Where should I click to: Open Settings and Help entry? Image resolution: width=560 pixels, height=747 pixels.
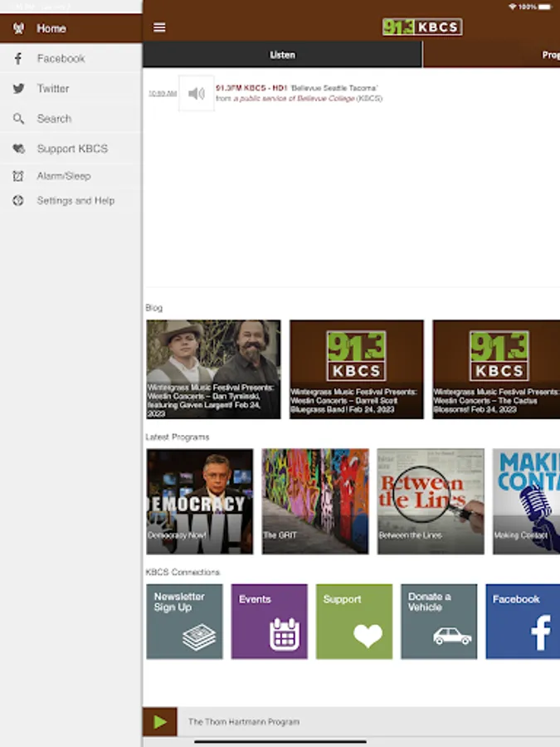tap(71, 201)
